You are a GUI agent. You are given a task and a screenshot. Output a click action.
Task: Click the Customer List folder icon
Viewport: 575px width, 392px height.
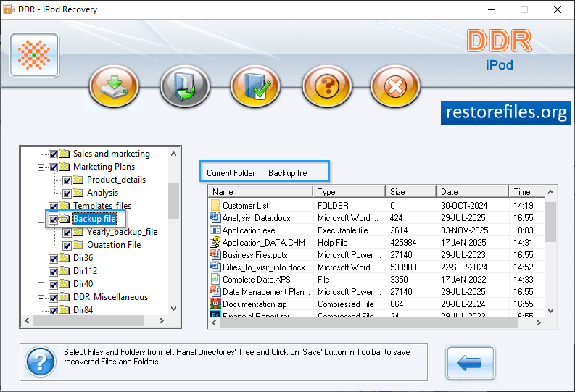click(x=215, y=205)
